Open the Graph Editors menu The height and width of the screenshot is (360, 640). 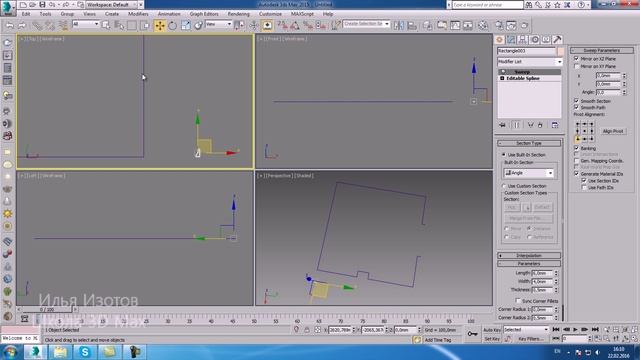(x=204, y=14)
